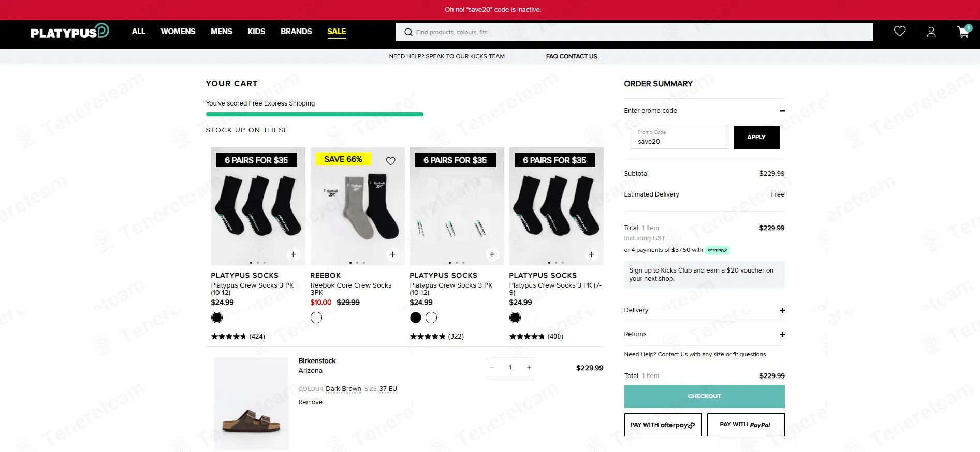Quick add Platypus Crew Socks (7-9)
980x452 pixels.
591,254
